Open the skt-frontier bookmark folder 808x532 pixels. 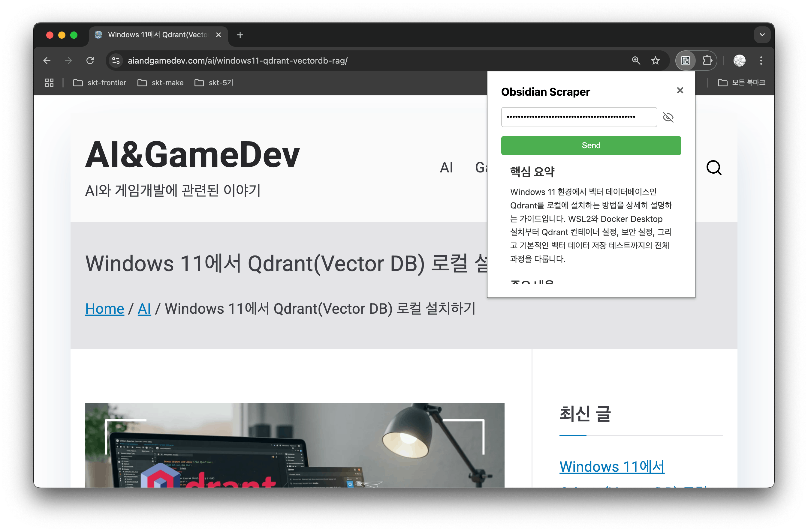(x=100, y=83)
